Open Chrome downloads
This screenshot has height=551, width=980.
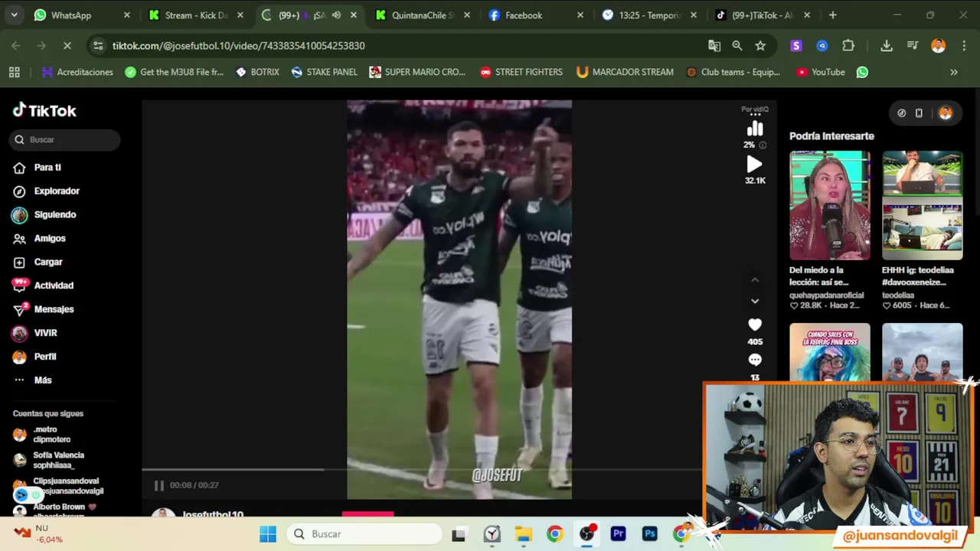[887, 46]
